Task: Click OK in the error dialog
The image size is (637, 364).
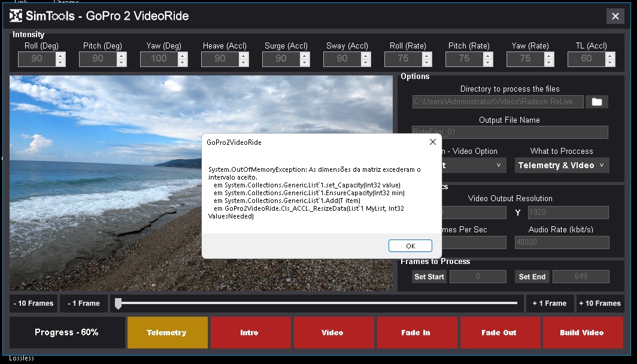Action: (410, 246)
